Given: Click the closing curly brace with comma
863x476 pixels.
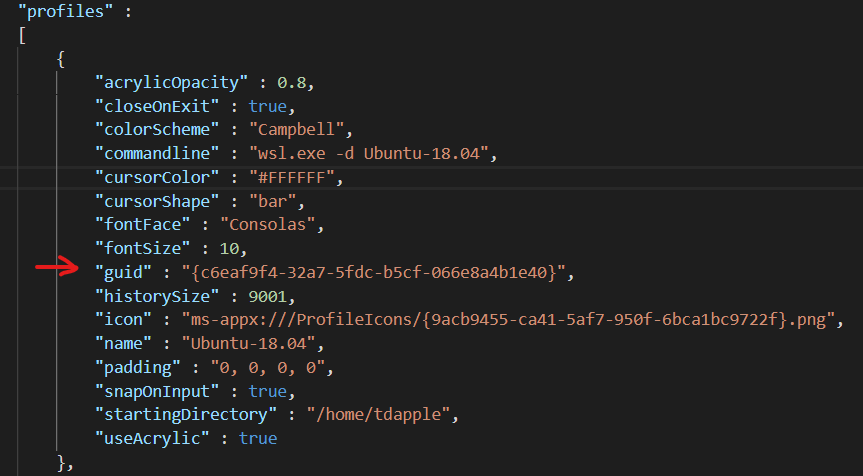Looking at the screenshot, I should click(x=65, y=463).
